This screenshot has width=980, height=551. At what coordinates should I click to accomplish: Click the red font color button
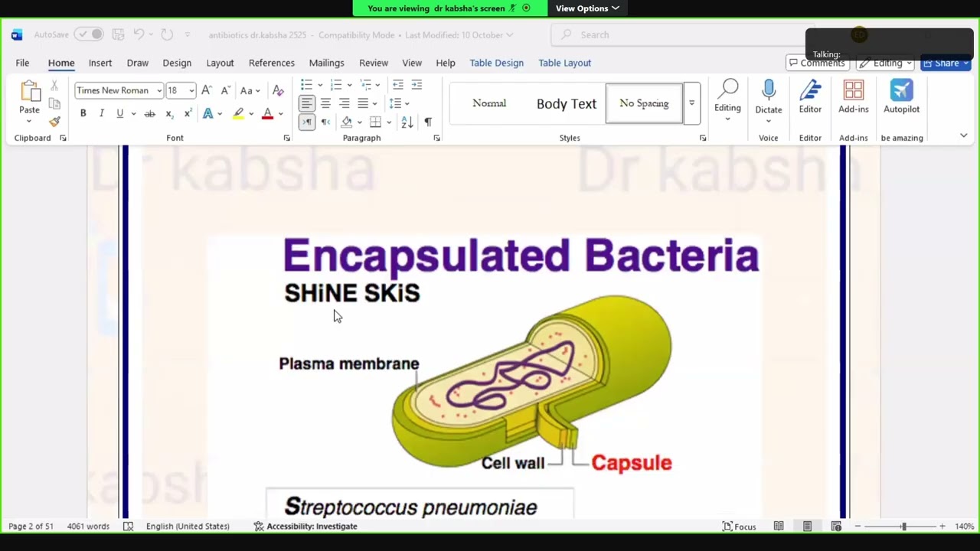click(x=267, y=113)
